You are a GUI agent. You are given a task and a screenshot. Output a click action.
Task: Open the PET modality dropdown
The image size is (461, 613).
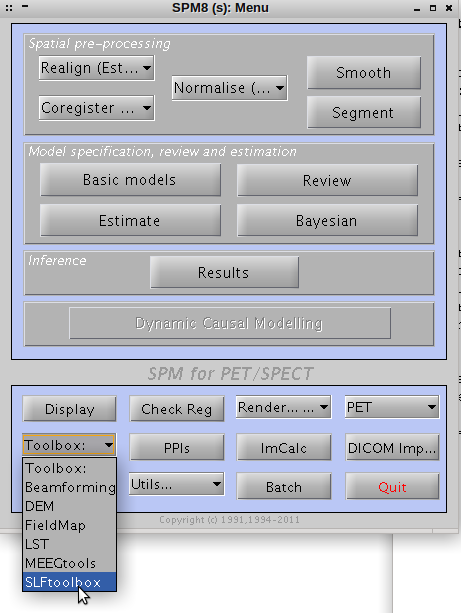(392, 407)
